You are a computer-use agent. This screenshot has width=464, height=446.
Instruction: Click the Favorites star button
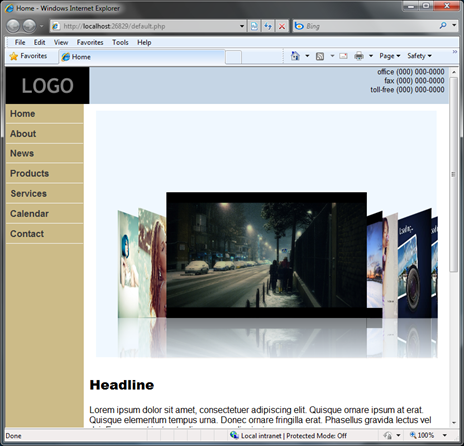point(28,56)
